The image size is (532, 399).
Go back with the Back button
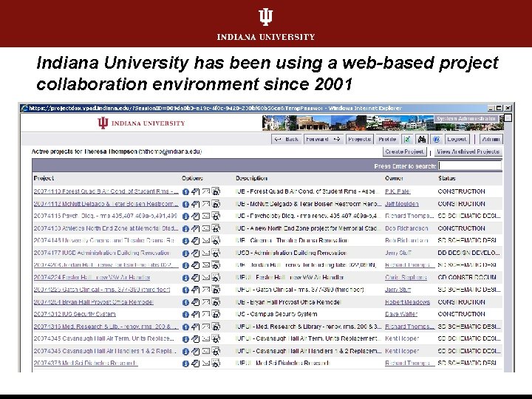tap(287, 139)
